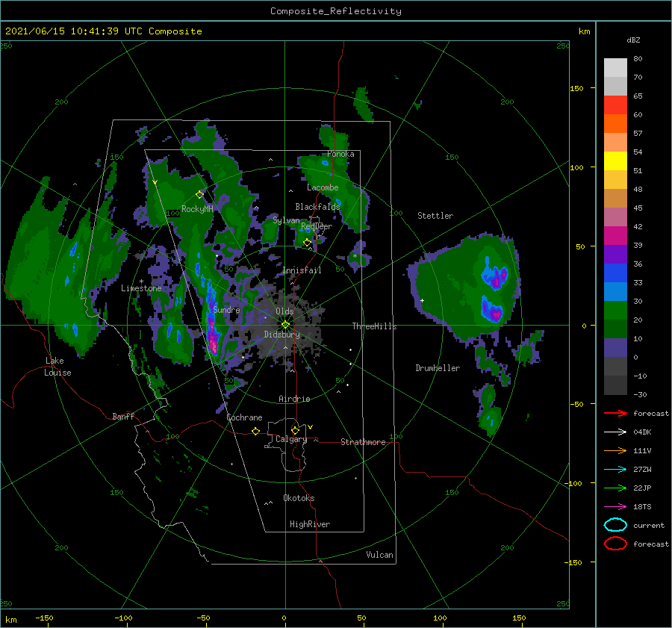Click the magenta storm core near Sundre
The height and width of the screenshot is (628, 672).
(x=213, y=340)
